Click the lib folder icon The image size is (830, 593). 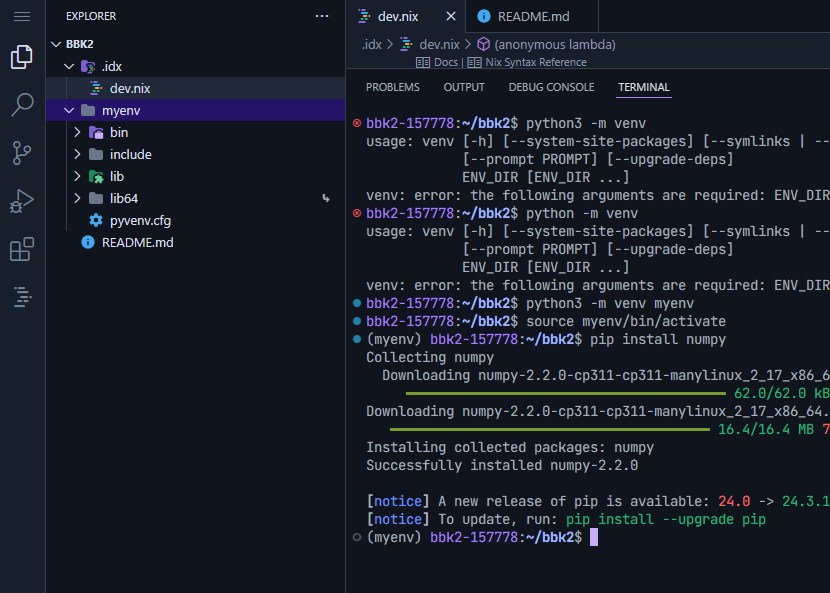(x=96, y=176)
